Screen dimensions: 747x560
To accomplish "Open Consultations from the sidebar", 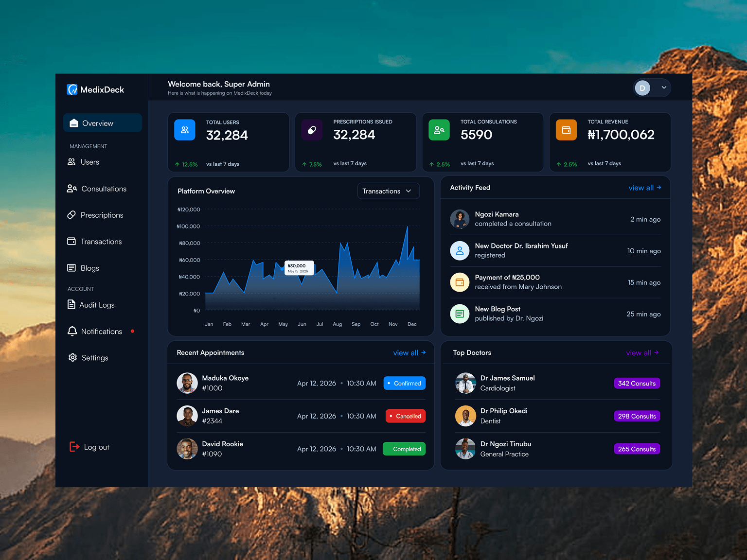I will [x=97, y=189].
